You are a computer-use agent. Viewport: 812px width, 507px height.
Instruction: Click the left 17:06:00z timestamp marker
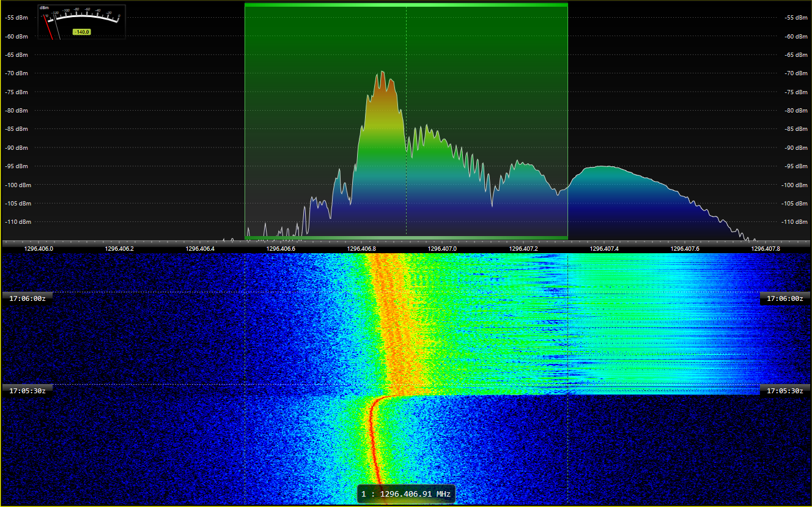click(x=28, y=298)
